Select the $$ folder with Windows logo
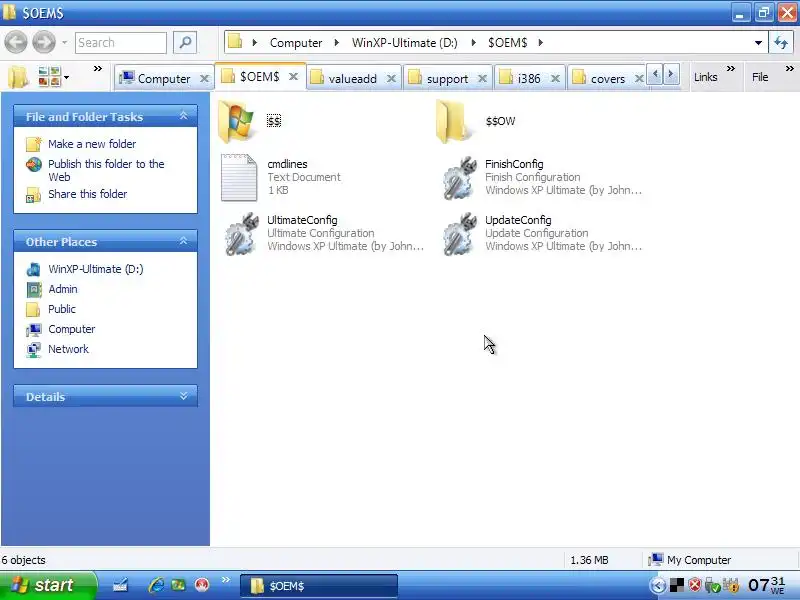This screenshot has width=800, height=600. 236,121
